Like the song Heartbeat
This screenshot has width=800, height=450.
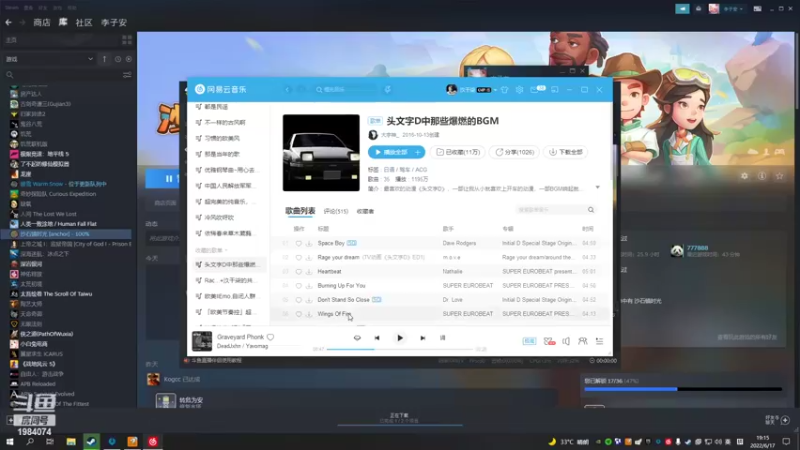tap(298, 271)
